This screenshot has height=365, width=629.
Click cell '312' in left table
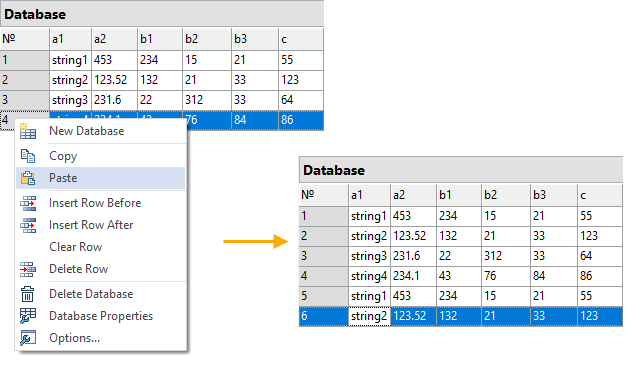tap(207, 100)
